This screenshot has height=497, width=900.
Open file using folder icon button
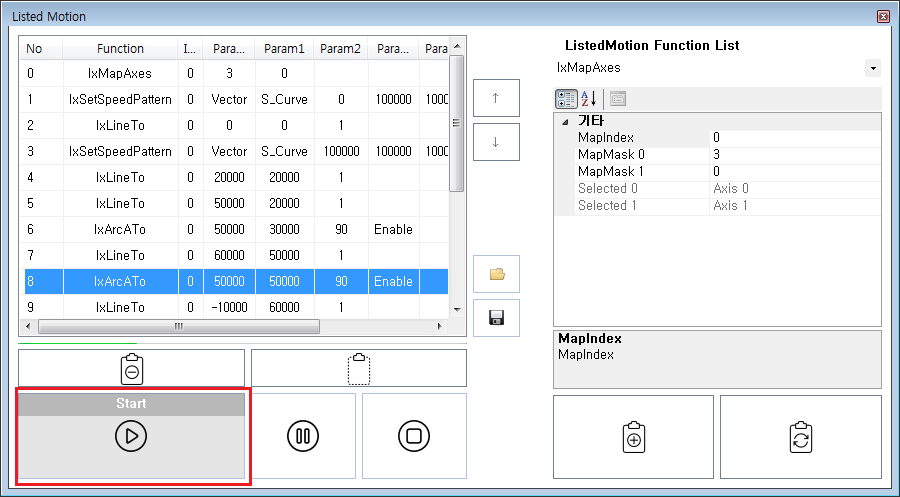(496, 274)
